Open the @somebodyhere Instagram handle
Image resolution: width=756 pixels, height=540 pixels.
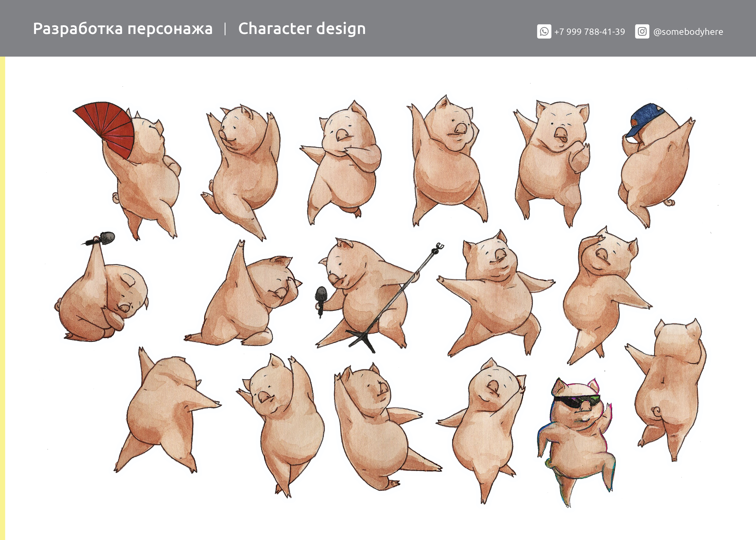pos(688,32)
